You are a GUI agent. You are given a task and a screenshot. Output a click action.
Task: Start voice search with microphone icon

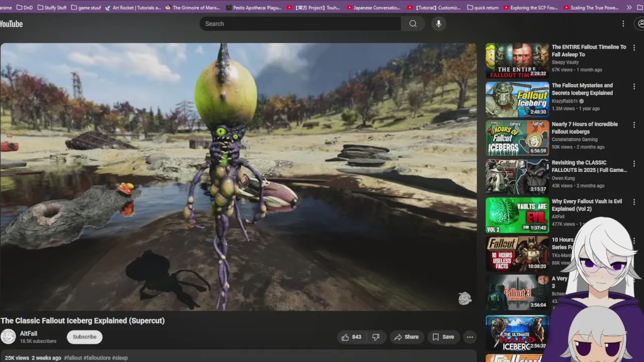(439, 24)
